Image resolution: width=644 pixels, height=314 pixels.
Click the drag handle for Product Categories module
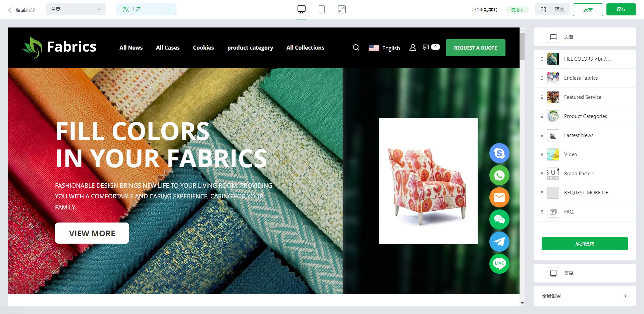point(542,116)
